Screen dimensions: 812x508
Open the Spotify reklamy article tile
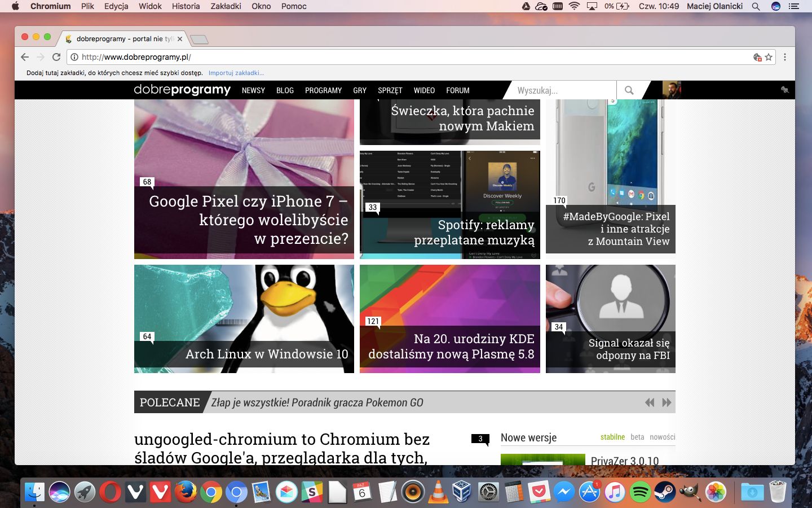(450, 205)
